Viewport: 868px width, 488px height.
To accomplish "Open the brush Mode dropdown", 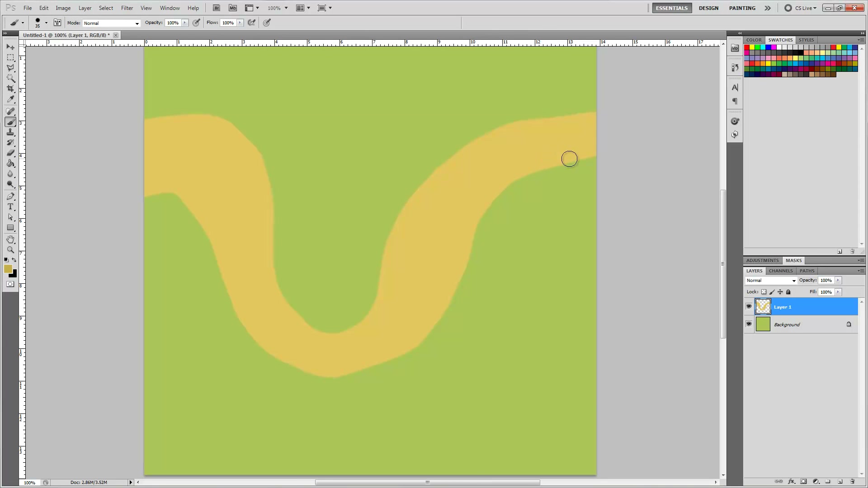I will coord(111,23).
